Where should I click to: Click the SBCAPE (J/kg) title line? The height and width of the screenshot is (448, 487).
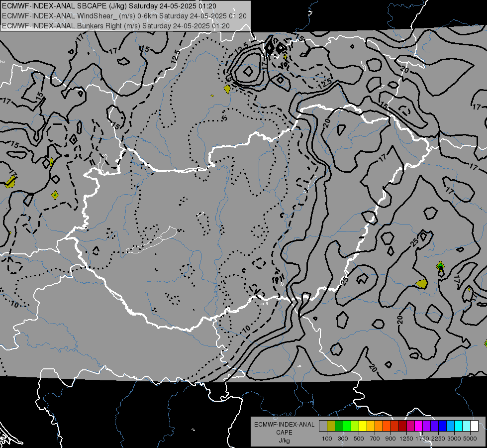click(109, 6)
